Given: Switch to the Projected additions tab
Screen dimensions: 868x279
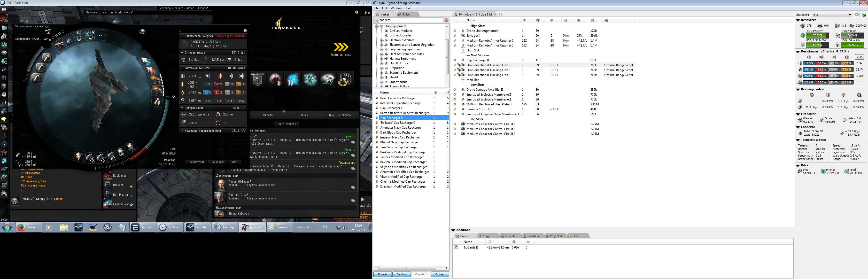Looking at the screenshot, I should coord(556,236).
